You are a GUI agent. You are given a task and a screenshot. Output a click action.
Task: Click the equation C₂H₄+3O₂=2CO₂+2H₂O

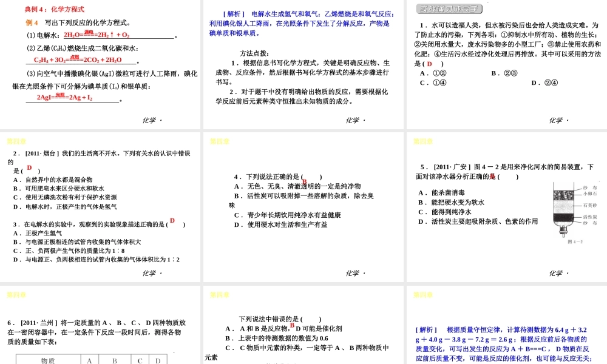78,59
